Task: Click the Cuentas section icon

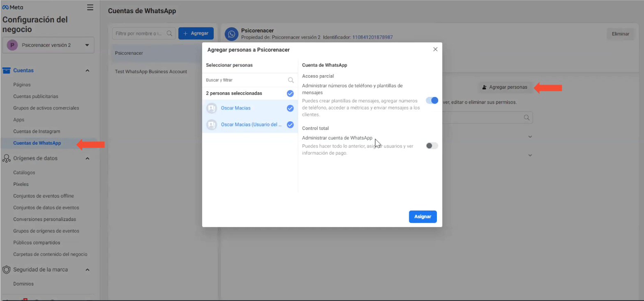Action: pyautogui.click(x=6, y=70)
